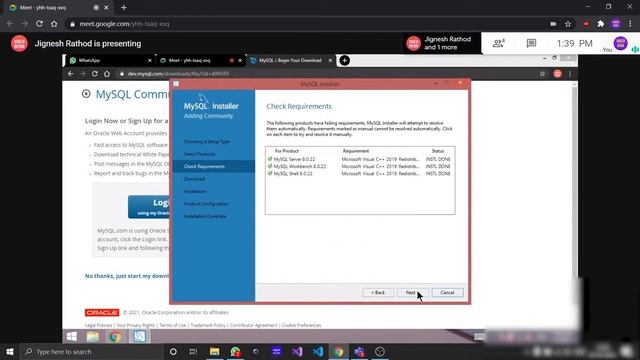The width and height of the screenshot is (640, 360).
Task: Cancel the MySQL Installer setup
Action: pos(447,293)
